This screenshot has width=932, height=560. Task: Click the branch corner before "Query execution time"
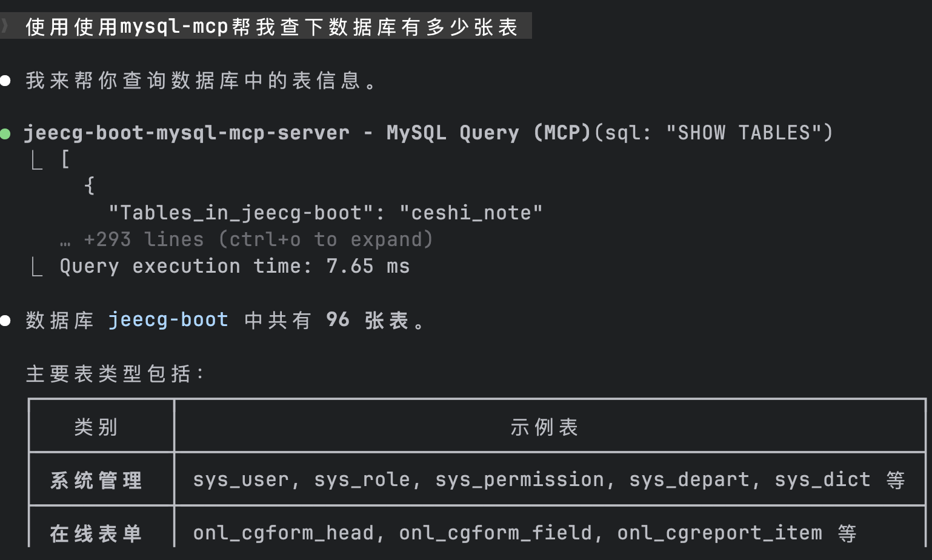coord(37,267)
